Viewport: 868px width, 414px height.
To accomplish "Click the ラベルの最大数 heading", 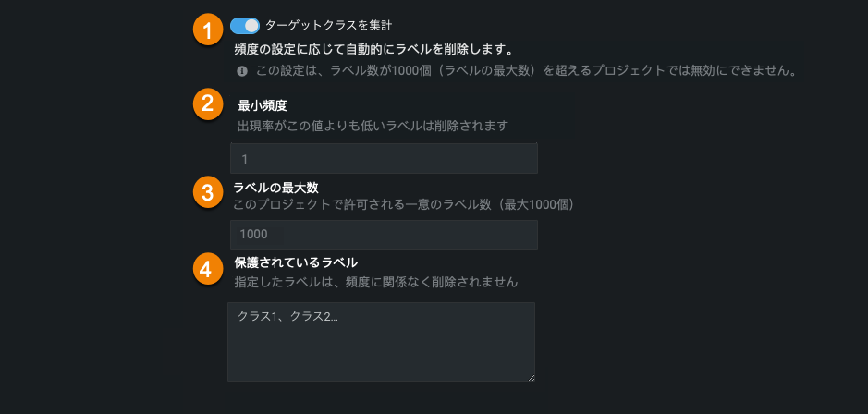I will [275, 188].
